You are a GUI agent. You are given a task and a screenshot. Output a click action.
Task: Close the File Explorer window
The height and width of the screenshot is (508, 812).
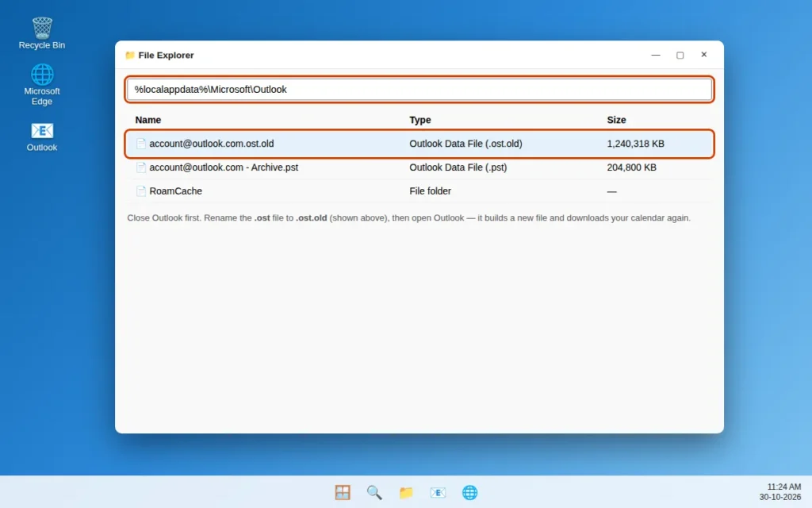(x=704, y=55)
